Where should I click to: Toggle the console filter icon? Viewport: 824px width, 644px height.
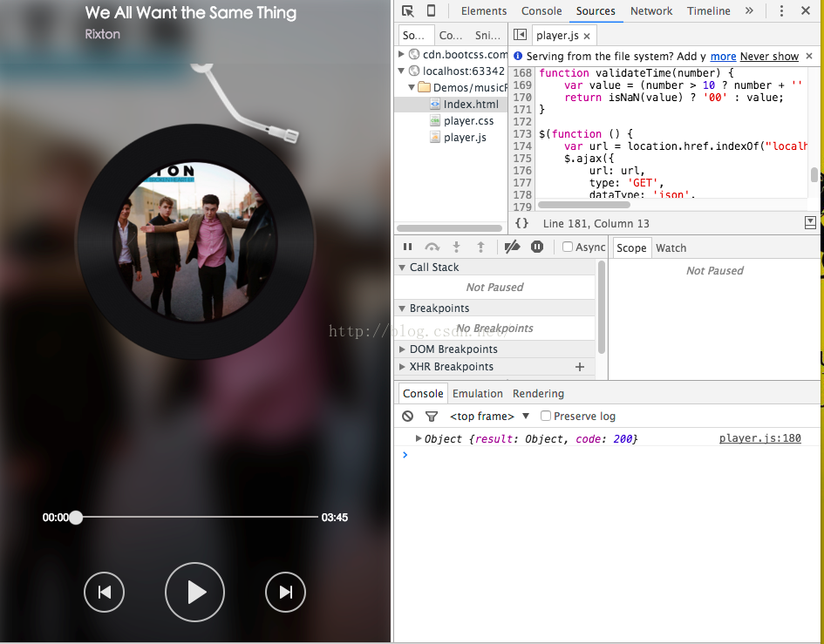tap(432, 416)
